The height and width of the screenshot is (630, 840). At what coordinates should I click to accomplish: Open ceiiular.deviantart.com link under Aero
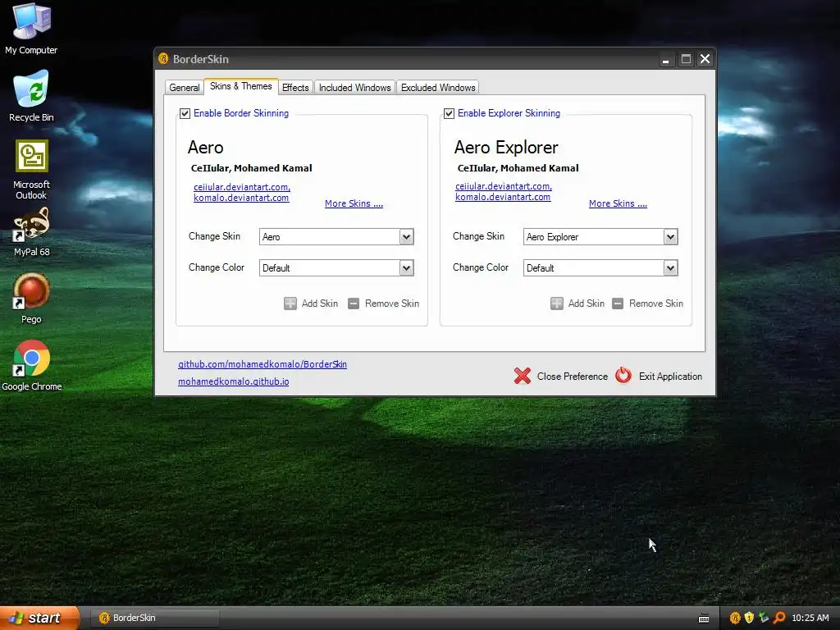242,187
